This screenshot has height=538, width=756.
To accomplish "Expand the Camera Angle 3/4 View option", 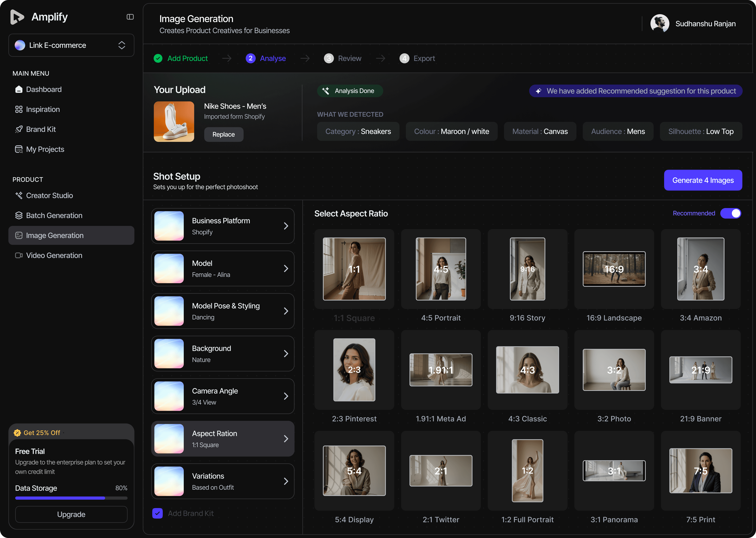I will (223, 396).
